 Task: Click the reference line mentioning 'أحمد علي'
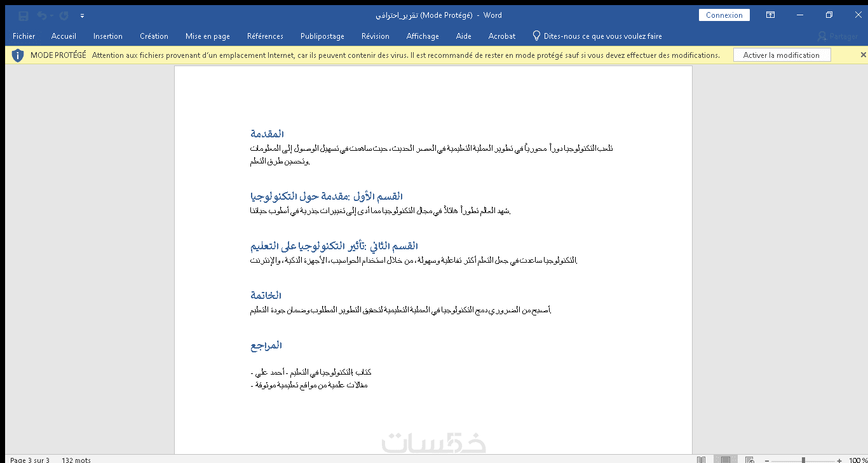[x=311, y=372]
